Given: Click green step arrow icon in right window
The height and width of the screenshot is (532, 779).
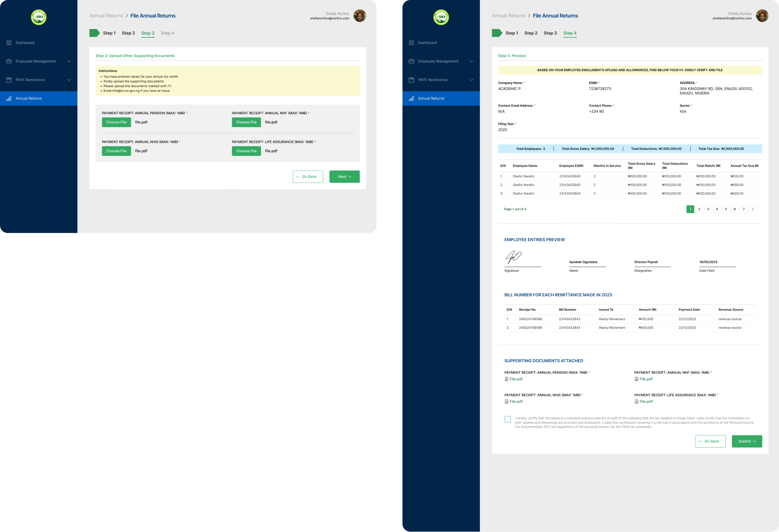Looking at the screenshot, I should (x=497, y=33).
